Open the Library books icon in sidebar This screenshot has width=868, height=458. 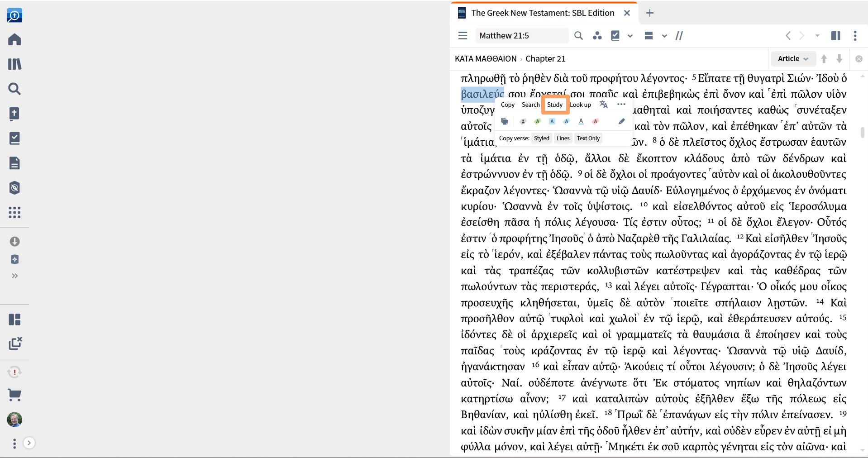[x=14, y=64]
